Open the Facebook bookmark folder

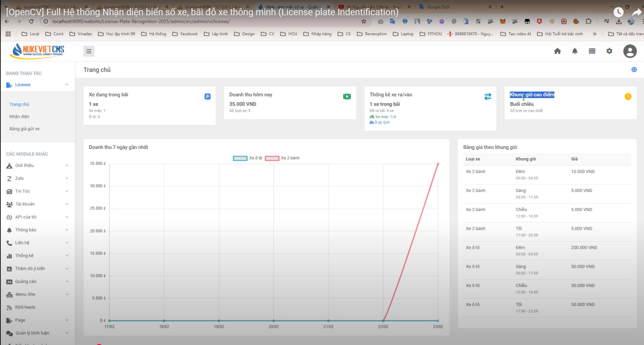coord(185,34)
